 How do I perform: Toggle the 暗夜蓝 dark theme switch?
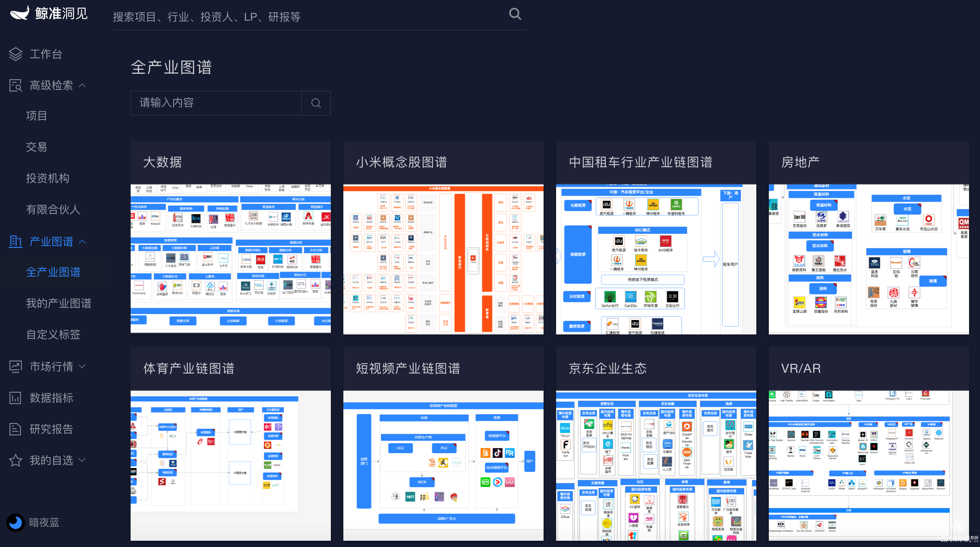tap(16, 522)
